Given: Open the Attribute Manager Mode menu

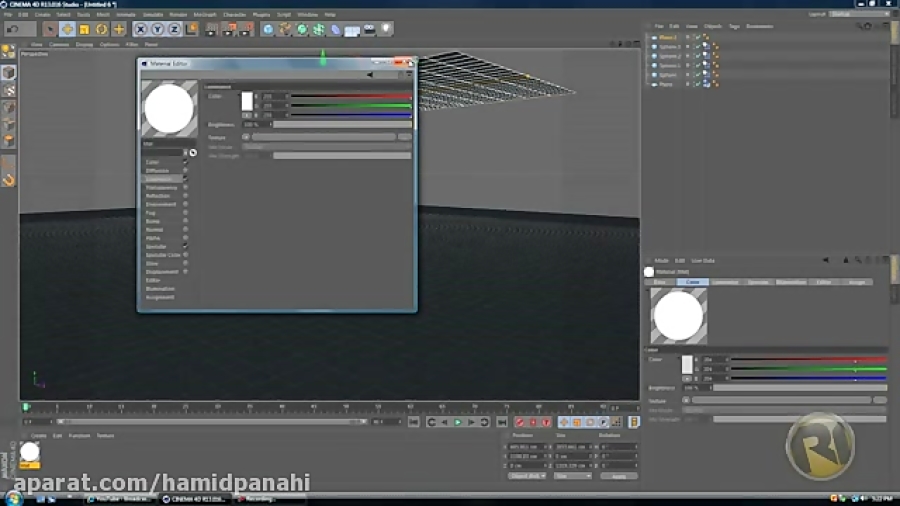Looking at the screenshot, I should [661, 260].
